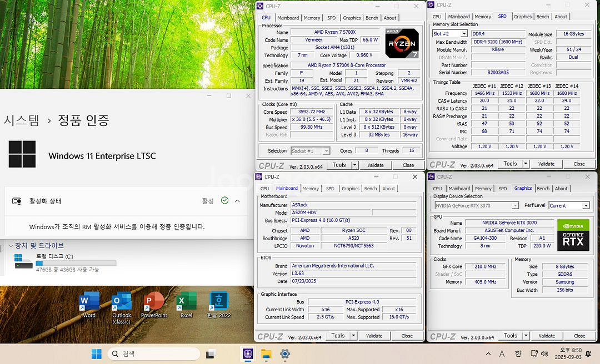This screenshot has height=364, width=600.
Task: Open the network and volume tray icons
Action: click(x=539, y=354)
